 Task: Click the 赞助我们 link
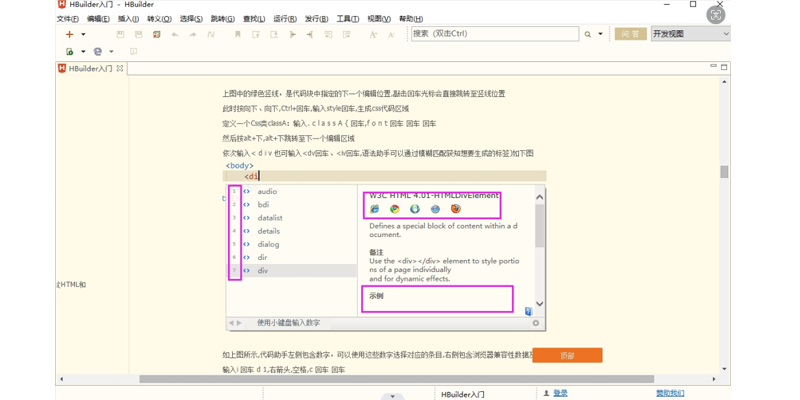pos(670,393)
